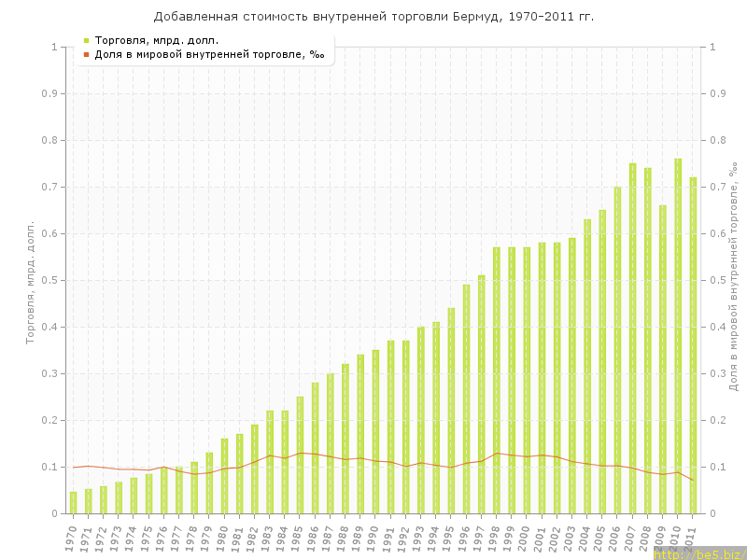Click the orange line end at 2011
The height and width of the screenshot is (560, 747).
pos(693,480)
